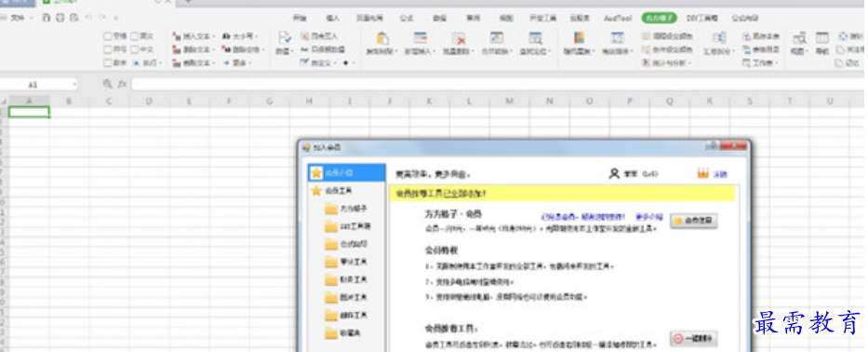Viewport: 868px width, 352px height.
Task: Switch to the 开发工具 ribbon tab
Action: pos(542,19)
